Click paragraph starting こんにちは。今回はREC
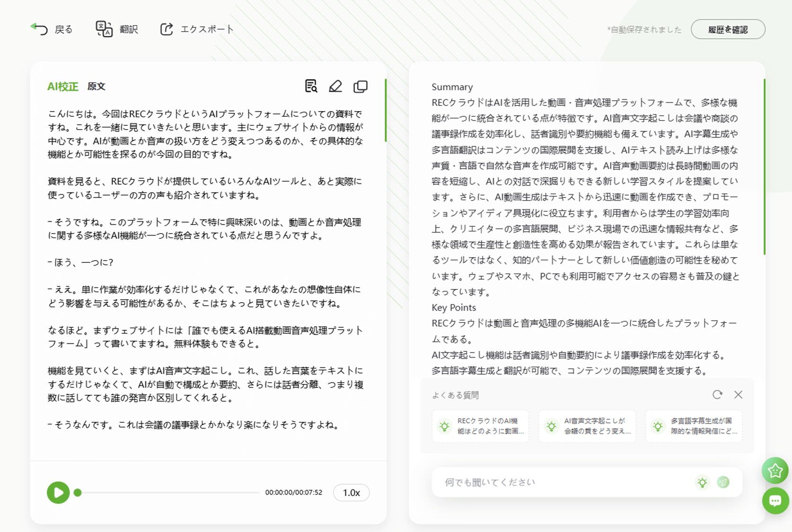Viewport: 792px width, 532px height. coord(206,134)
